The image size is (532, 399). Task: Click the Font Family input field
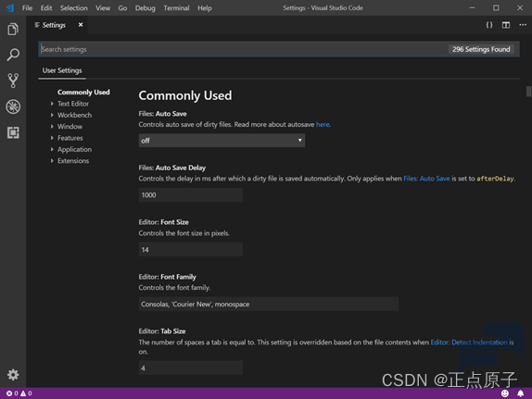[269, 304]
